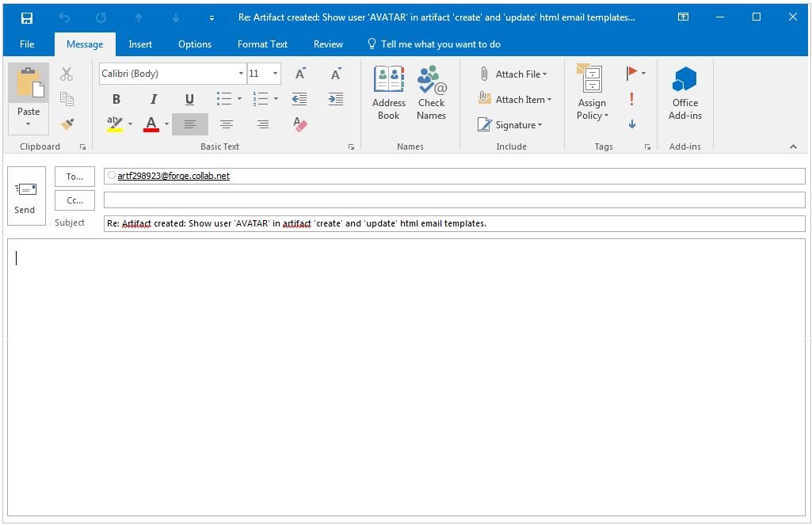Click the Redo arrow in quick access toolbar

tap(101, 18)
